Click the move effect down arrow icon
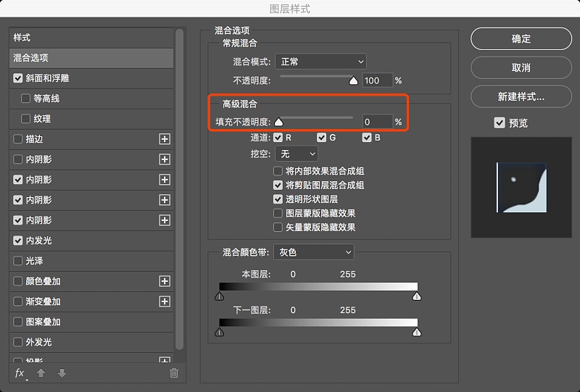Viewport: 580px width, 392px height. point(62,372)
